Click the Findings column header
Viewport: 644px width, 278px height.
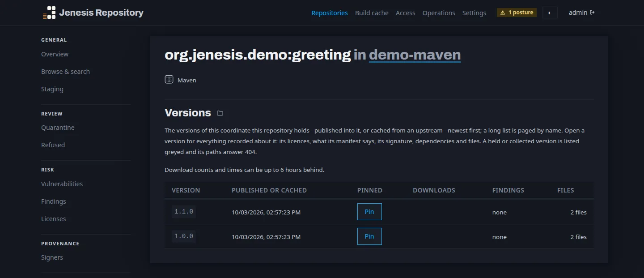point(508,190)
